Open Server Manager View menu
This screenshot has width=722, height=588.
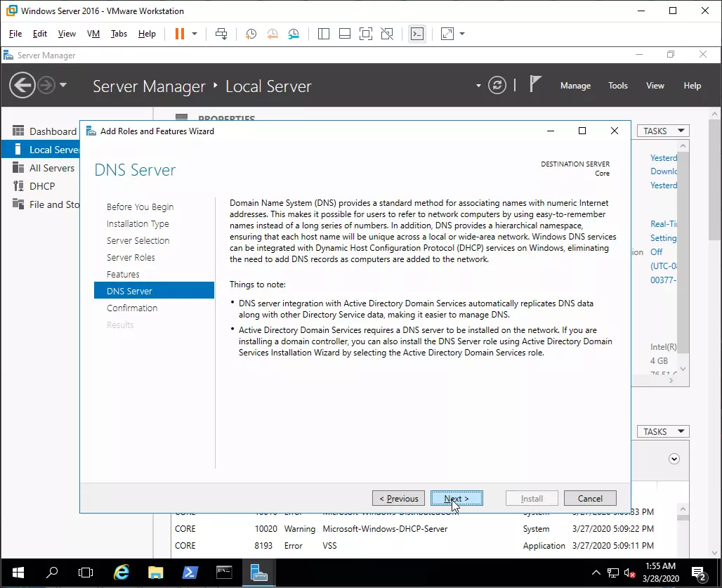(x=655, y=86)
